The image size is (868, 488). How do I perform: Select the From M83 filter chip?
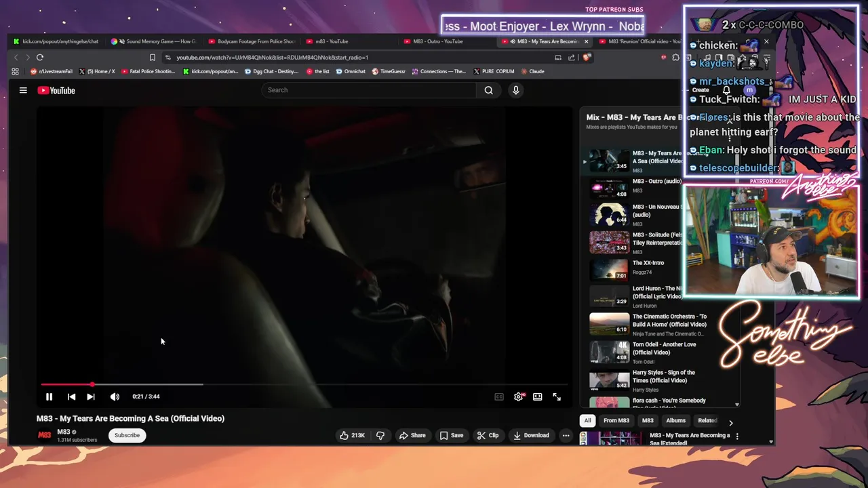[616, 420]
